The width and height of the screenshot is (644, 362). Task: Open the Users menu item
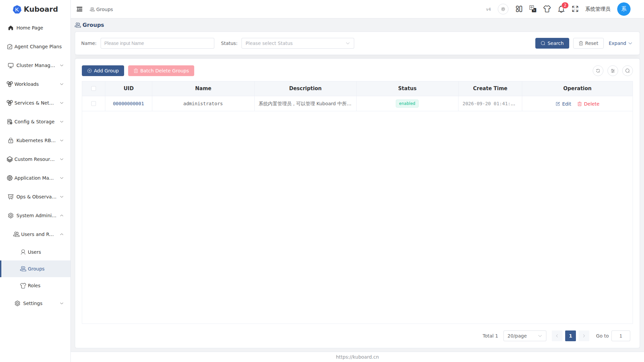tap(35, 252)
